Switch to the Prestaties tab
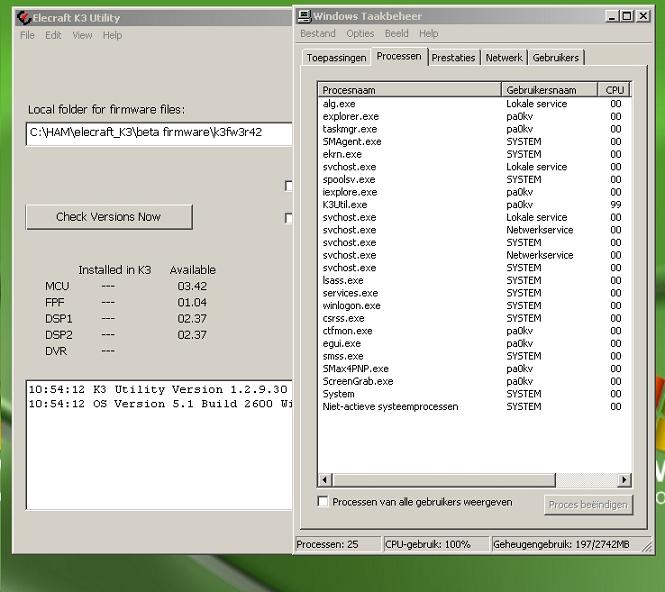The height and width of the screenshot is (592, 665). (453, 58)
